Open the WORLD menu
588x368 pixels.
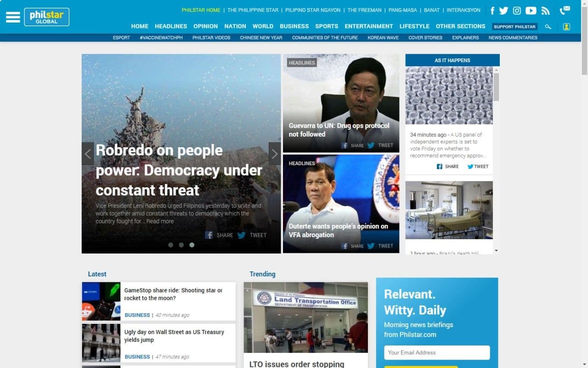pos(263,26)
